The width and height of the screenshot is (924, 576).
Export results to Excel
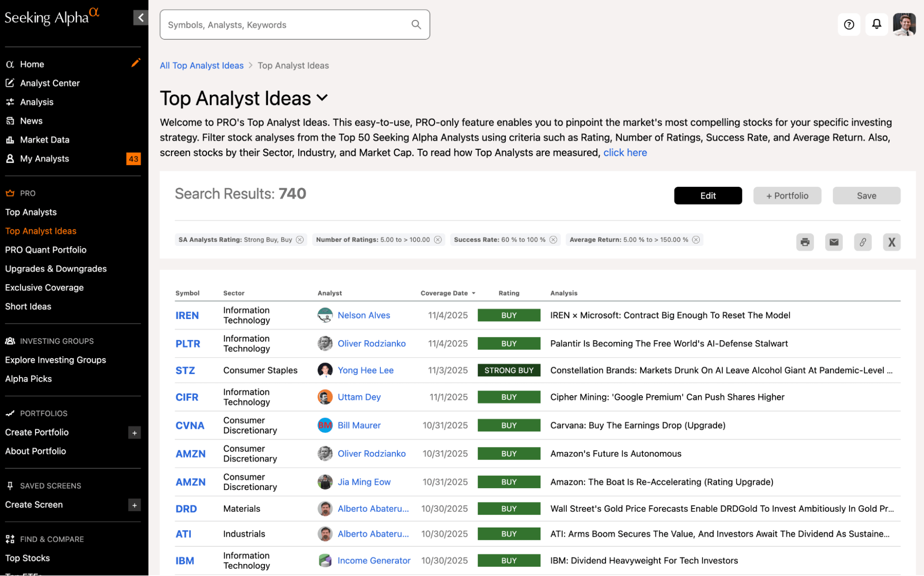892,242
